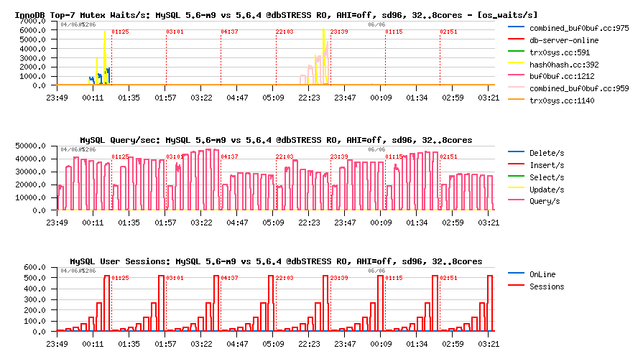This screenshot has height=364, width=643.
Task: Click 00:09 x-axis label in Mutex Waits chart
Action: 381,98
